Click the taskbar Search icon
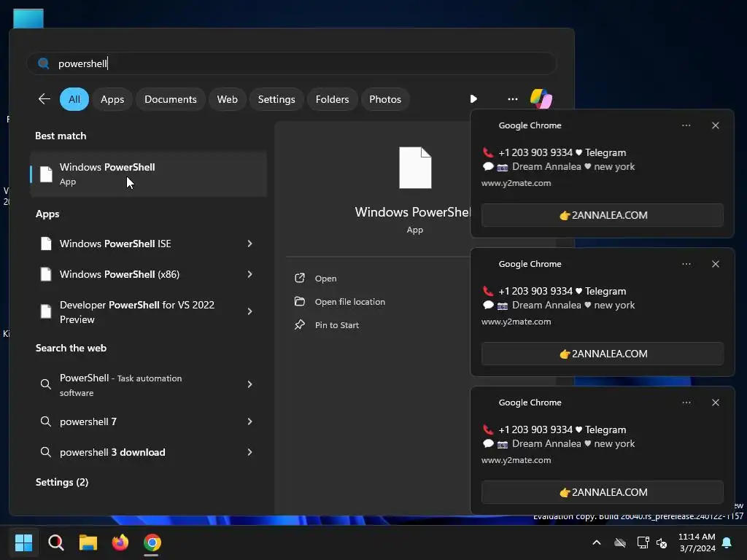The width and height of the screenshot is (747, 560). (x=55, y=542)
